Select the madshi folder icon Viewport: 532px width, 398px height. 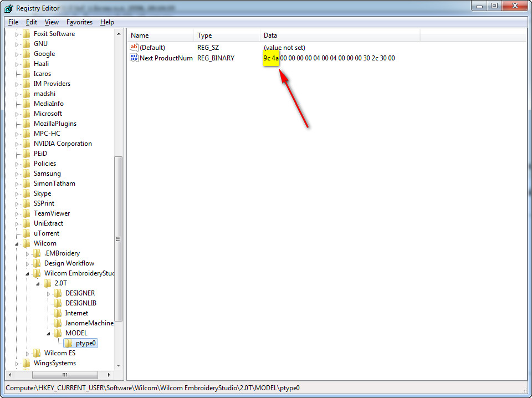click(27, 94)
